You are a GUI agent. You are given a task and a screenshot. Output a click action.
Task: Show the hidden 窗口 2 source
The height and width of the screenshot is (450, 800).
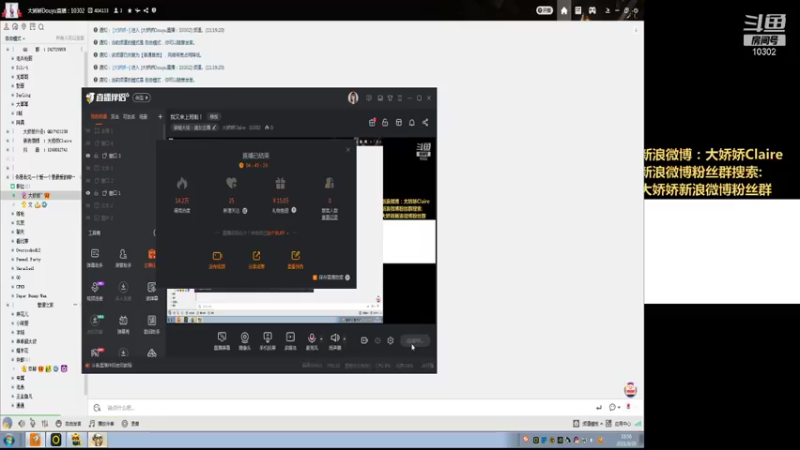pyautogui.click(x=88, y=181)
